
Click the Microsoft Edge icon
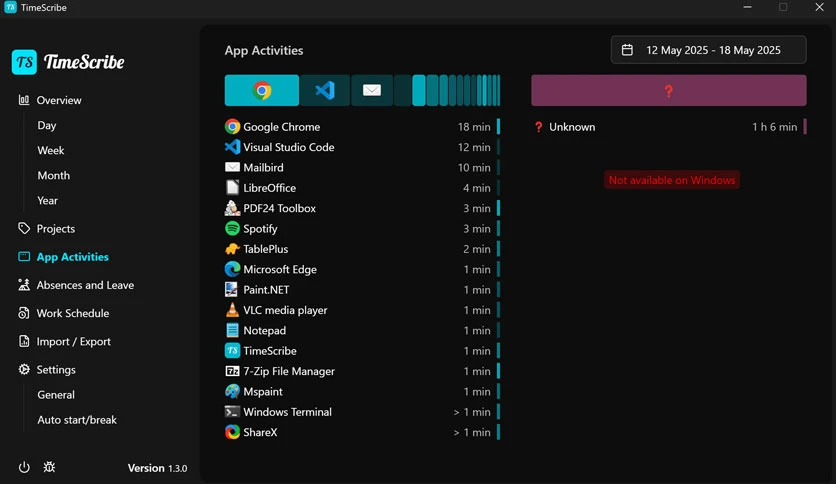[x=232, y=269]
